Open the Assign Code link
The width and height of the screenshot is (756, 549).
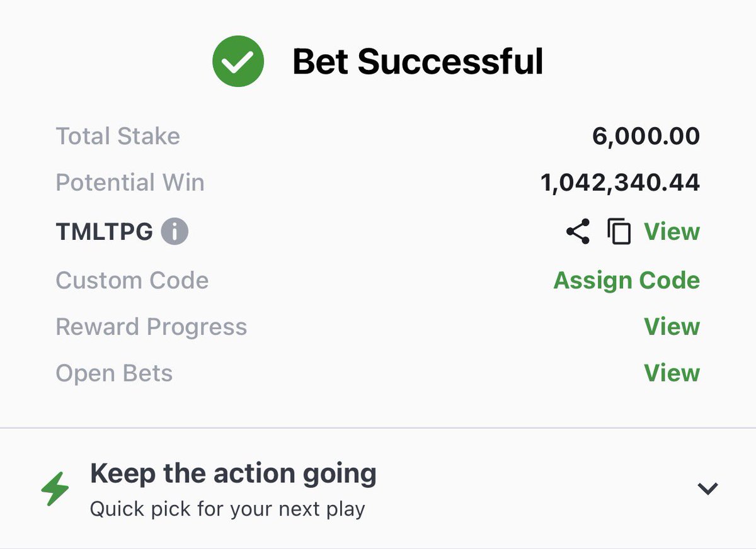pos(626,280)
